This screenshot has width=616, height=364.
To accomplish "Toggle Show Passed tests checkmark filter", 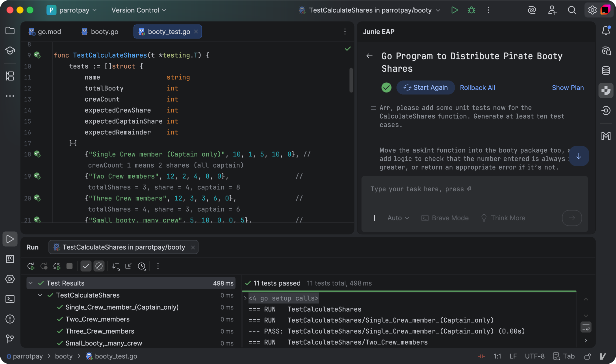I will pos(86,266).
